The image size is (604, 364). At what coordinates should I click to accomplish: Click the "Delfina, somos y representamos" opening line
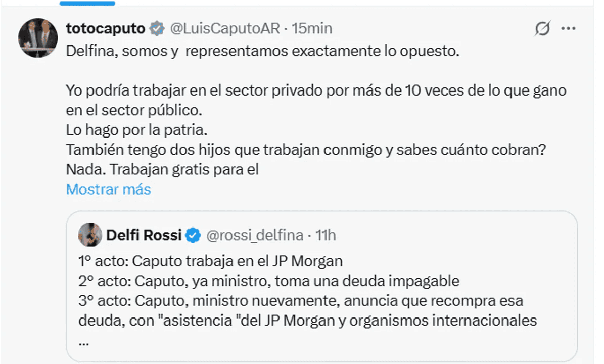coord(262,52)
